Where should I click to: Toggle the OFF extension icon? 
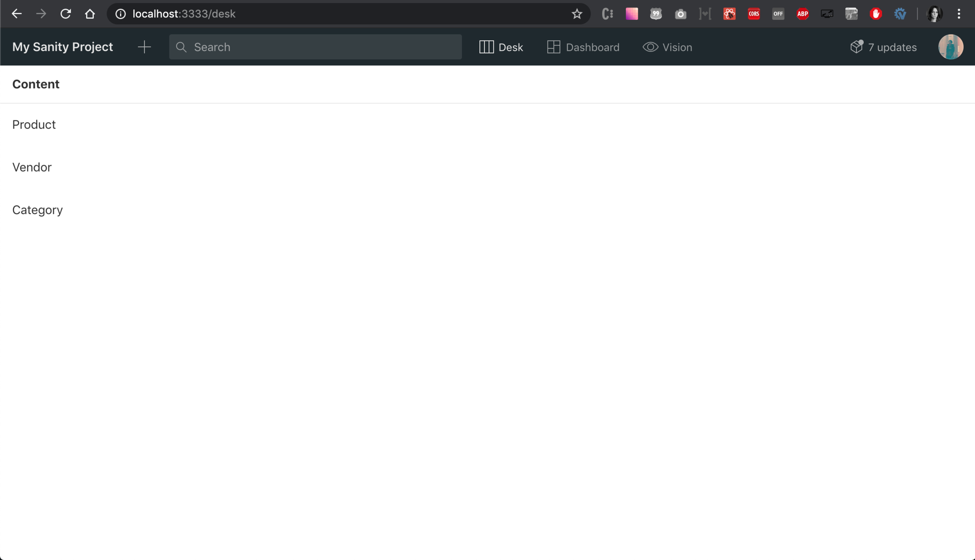point(778,14)
